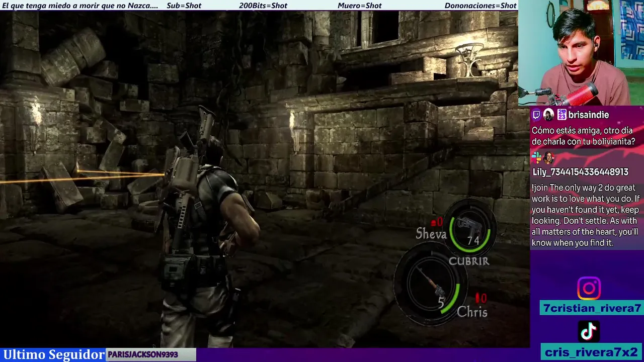Click the 'Sub=Shot' banner text

click(x=184, y=6)
